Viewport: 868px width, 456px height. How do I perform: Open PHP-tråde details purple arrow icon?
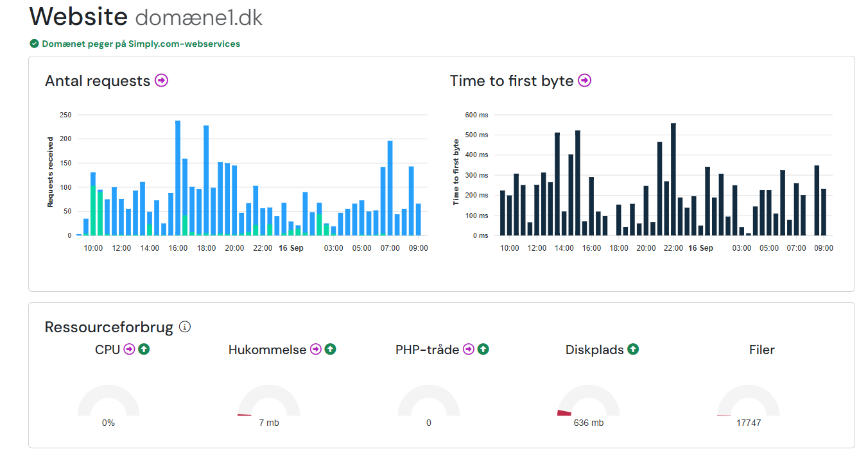(469, 350)
